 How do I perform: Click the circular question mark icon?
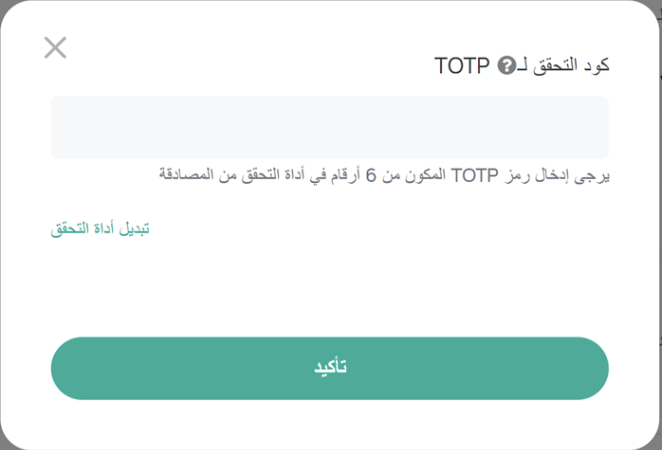(x=506, y=65)
